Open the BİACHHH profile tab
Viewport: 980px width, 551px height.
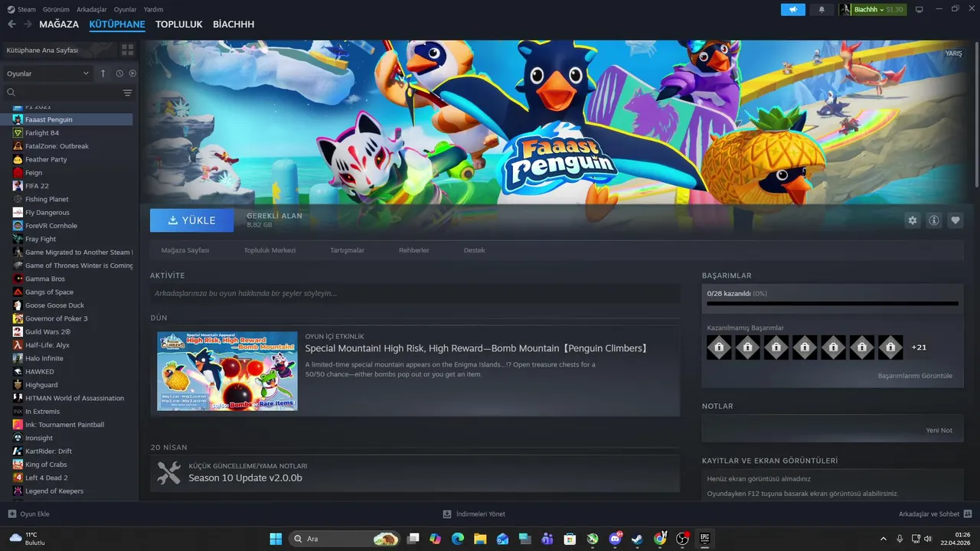coord(234,24)
